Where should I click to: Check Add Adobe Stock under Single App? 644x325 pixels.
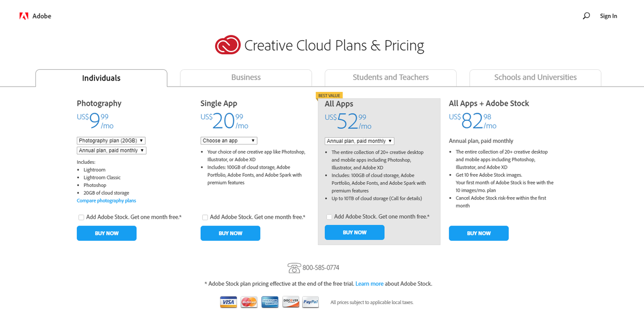(x=205, y=218)
